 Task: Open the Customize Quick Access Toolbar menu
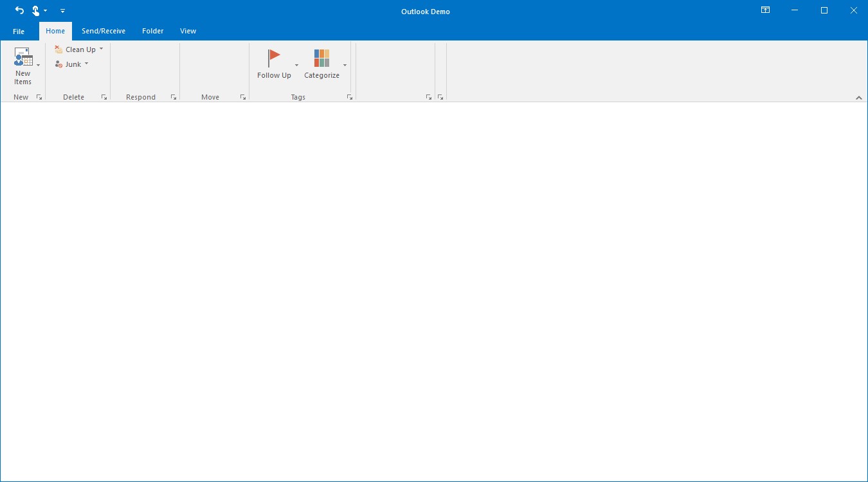pos(62,10)
